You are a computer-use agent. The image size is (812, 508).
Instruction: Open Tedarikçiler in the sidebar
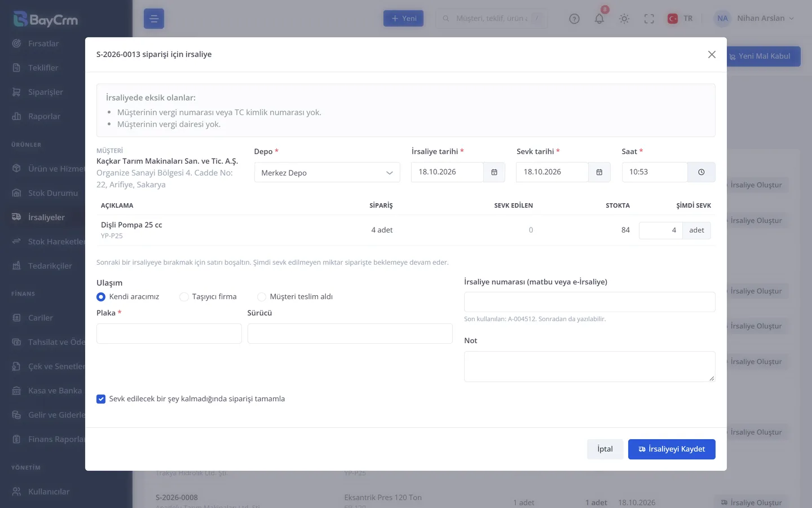coord(50,266)
